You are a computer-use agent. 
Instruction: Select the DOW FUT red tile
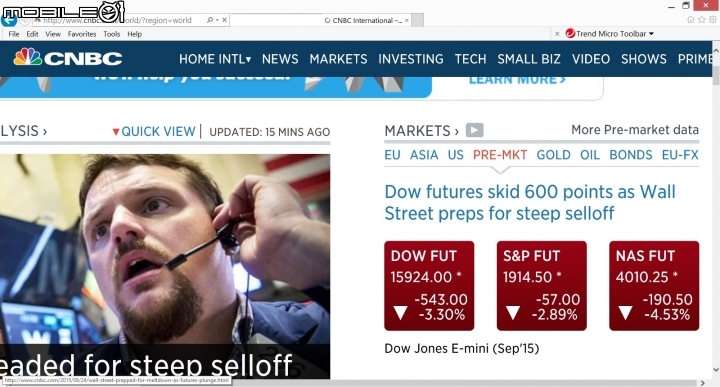[x=429, y=286]
